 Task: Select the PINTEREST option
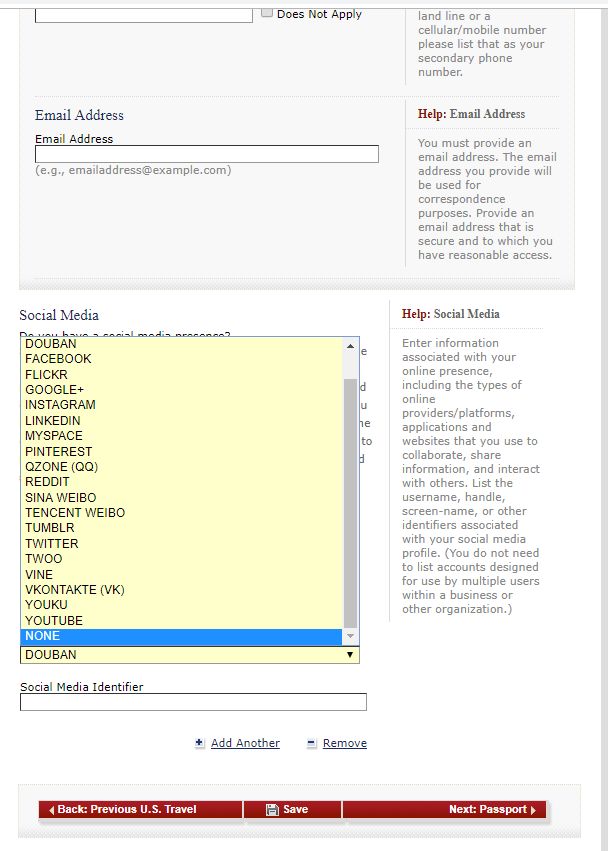[x=181, y=452]
